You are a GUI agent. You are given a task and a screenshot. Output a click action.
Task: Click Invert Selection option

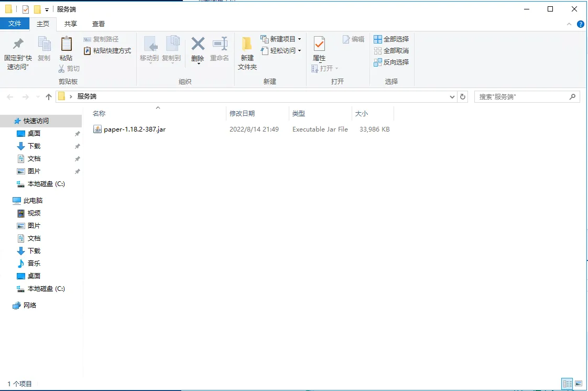391,62
